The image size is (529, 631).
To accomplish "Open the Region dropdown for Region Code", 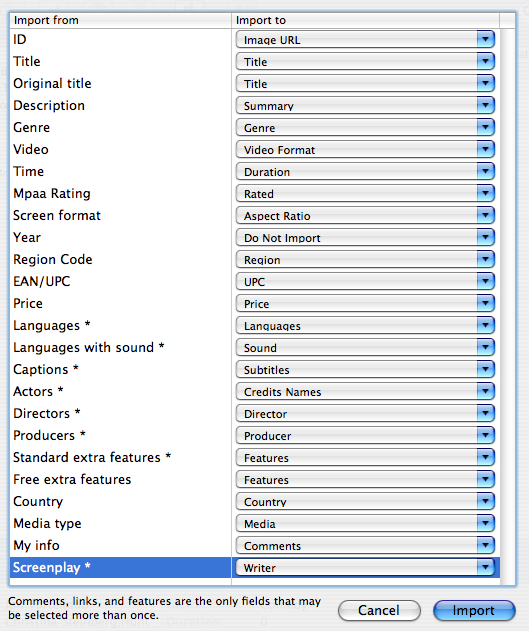I will (365, 259).
